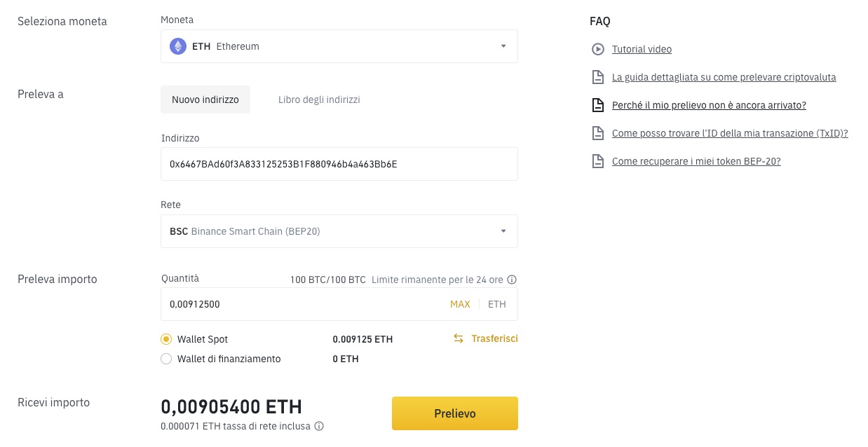This screenshot has height=447, width=868.
Task: Click the arrow of the Rete selector
Action: pos(503,231)
